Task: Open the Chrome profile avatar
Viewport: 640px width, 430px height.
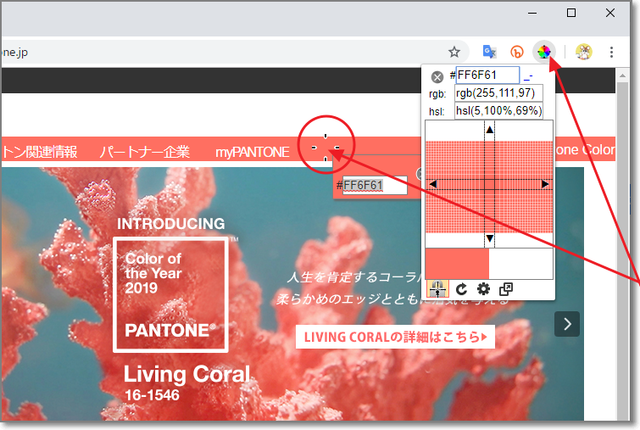Action: coord(584,52)
